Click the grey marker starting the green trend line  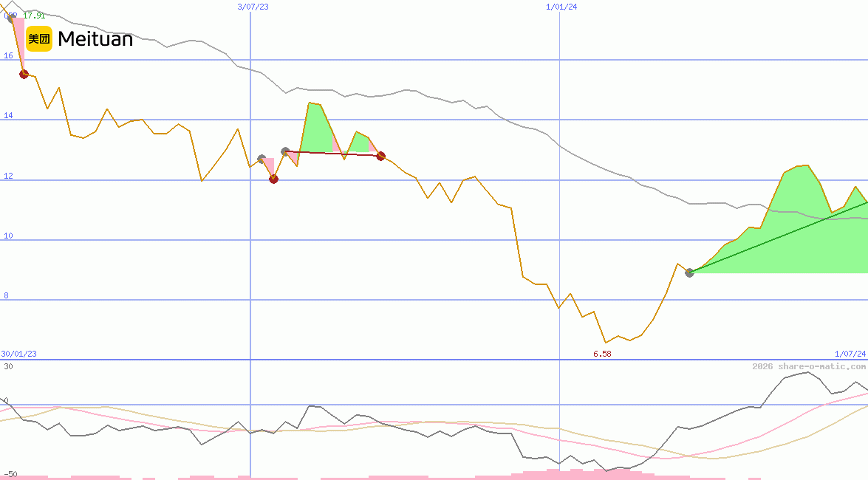(689, 272)
